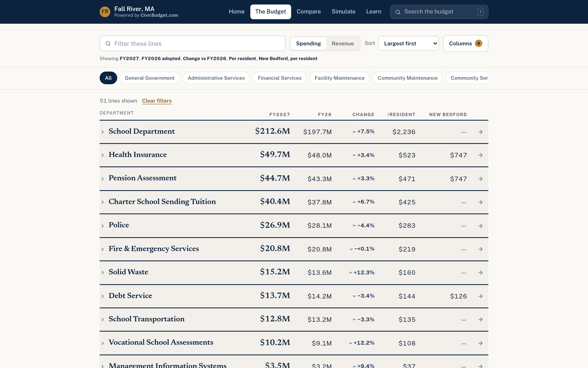Click the up caret beside +12.3% change
The width and height of the screenshot is (588, 368).
click(x=351, y=273)
